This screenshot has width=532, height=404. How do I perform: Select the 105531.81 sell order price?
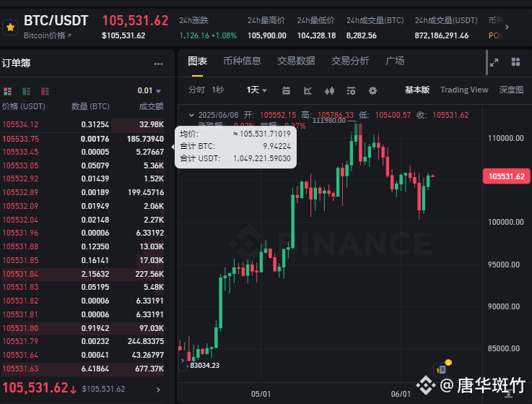pos(20,314)
